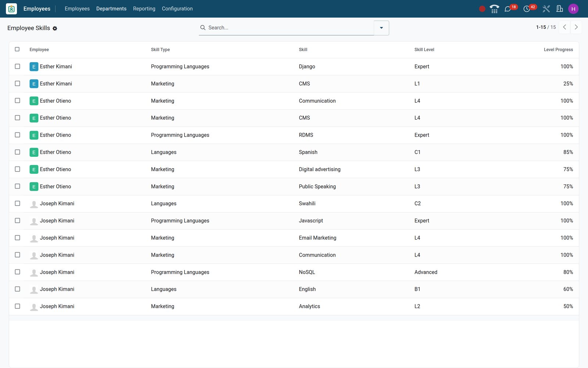Image resolution: width=588 pixels, height=368 pixels.
Task: Tick the select-all checkbox in header
Action: point(17,49)
